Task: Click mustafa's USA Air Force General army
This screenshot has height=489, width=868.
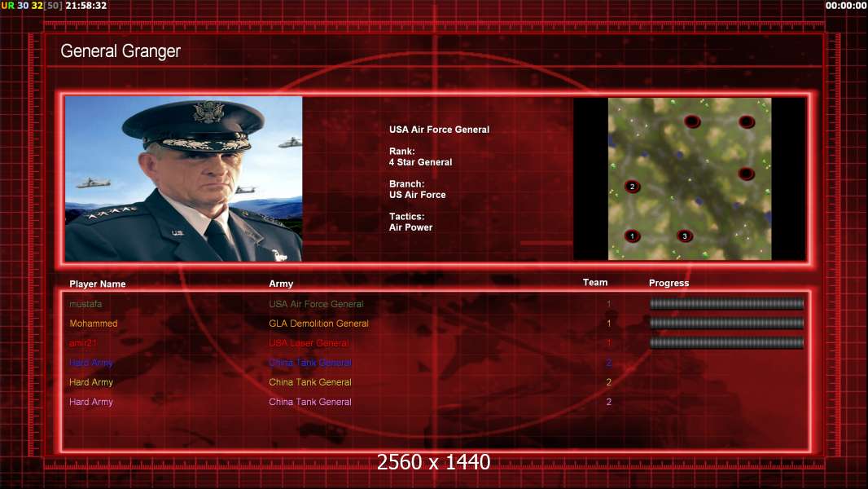Action: (316, 304)
